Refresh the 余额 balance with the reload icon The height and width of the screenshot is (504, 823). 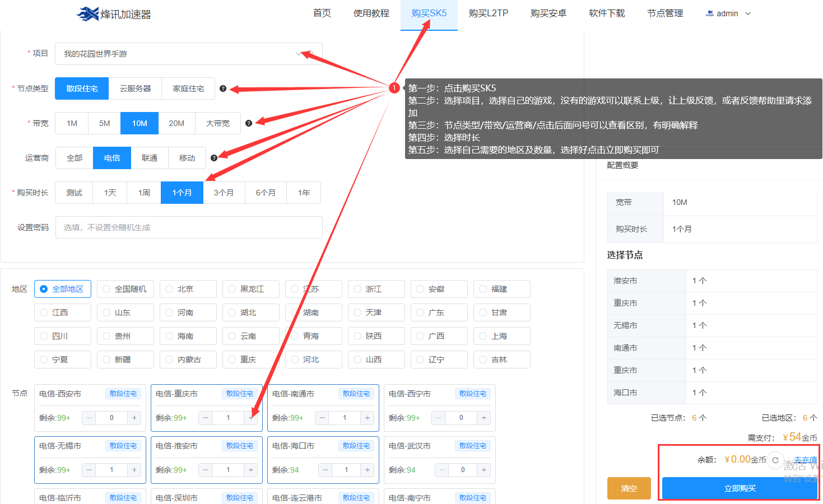pyautogui.click(x=775, y=460)
